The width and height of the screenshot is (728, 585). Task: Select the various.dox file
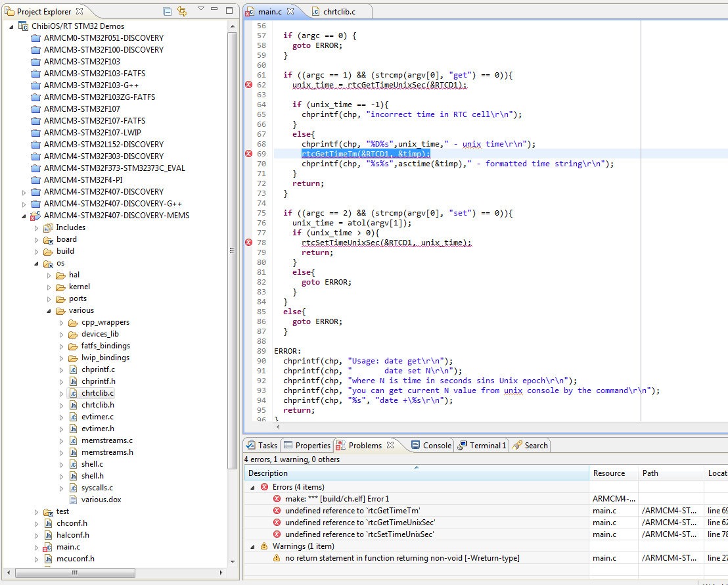[x=101, y=500]
